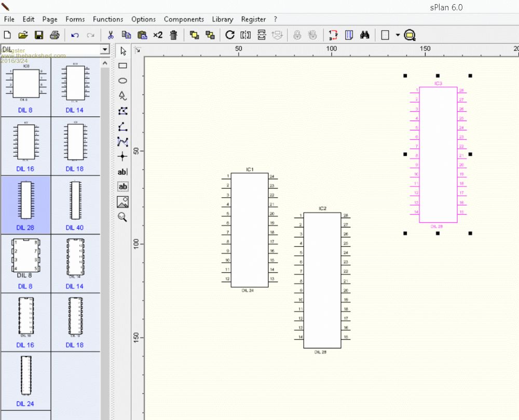Select the pointer selection tool
Viewport: 519px width, 420px height.
click(123, 51)
